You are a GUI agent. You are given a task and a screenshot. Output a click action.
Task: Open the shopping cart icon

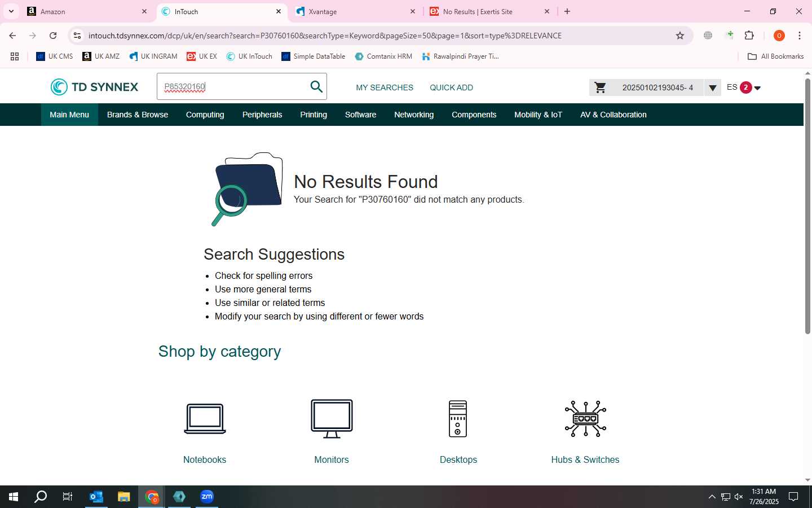coord(601,87)
